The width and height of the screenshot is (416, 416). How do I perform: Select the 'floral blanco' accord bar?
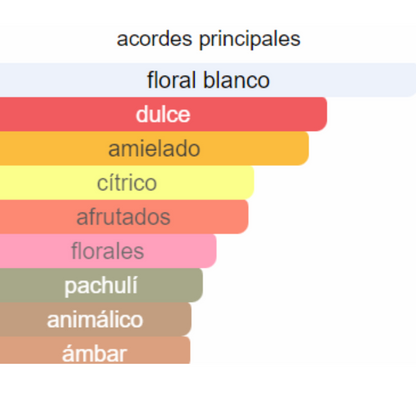pos(208,80)
